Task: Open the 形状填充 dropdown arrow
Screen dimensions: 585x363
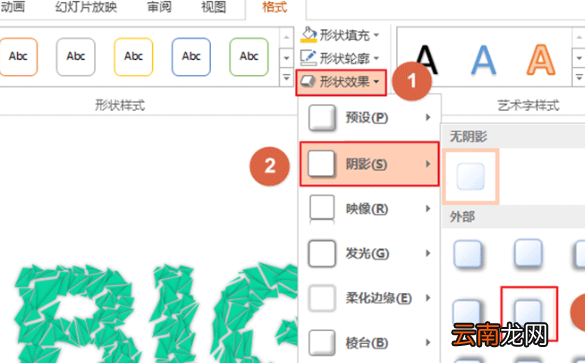Action: [x=376, y=35]
